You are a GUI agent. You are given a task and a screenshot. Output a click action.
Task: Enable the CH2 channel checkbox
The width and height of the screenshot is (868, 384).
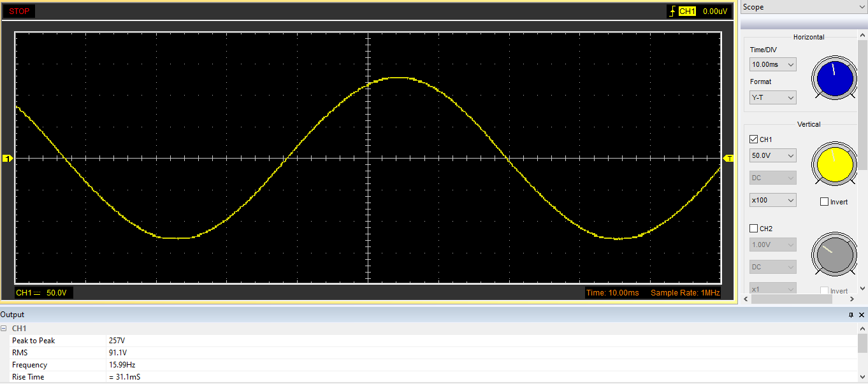point(754,229)
